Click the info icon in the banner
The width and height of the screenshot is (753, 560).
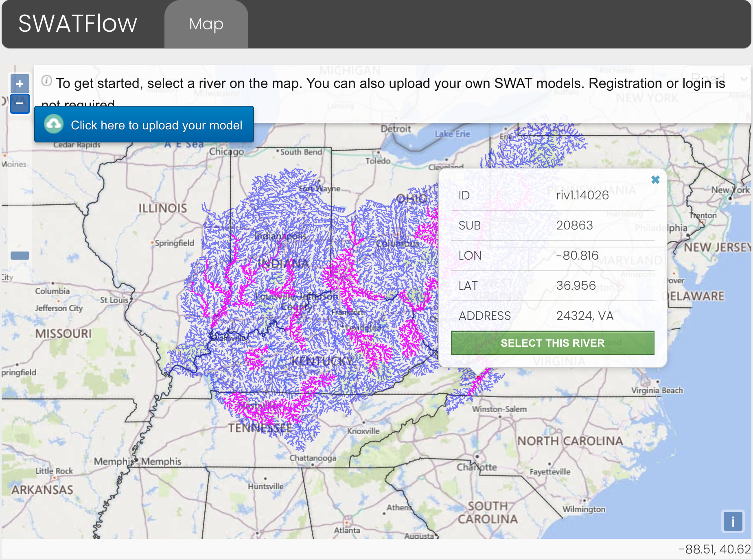click(x=47, y=81)
